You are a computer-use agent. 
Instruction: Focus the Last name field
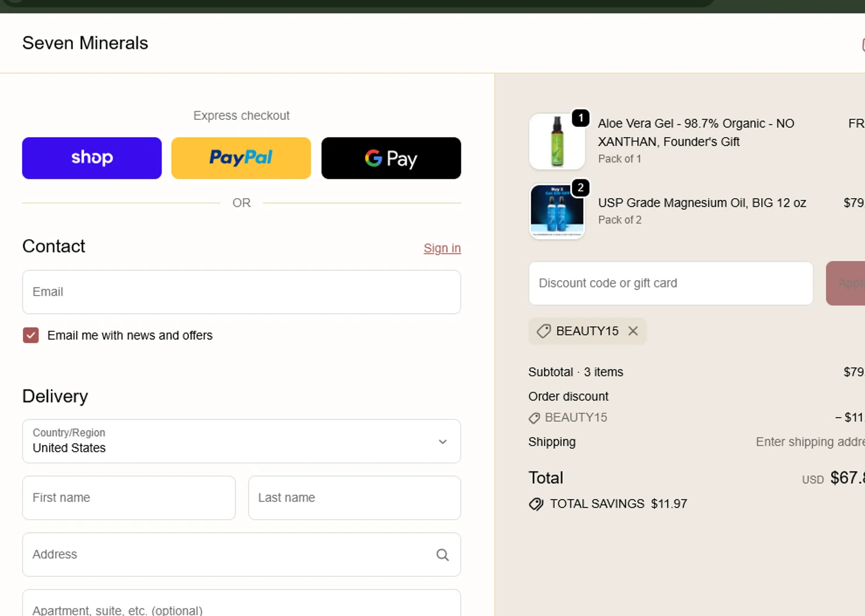pyautogui.click(x=355, y=498)
